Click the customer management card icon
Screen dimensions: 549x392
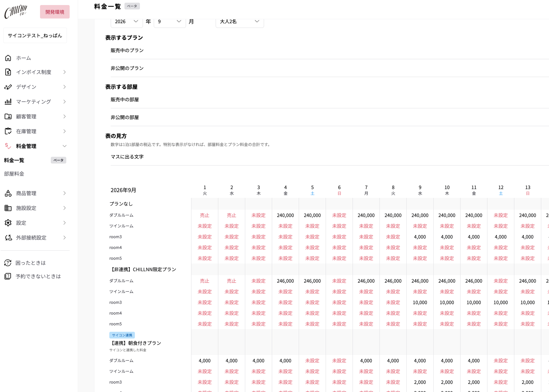pyautogui.click(x=8, y=116)
